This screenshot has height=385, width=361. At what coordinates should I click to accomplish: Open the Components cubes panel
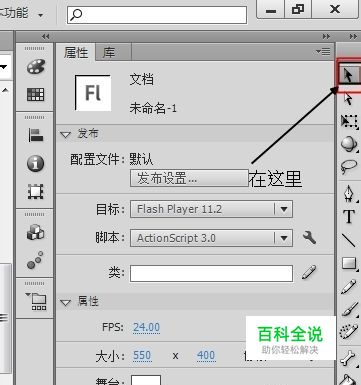35,232
